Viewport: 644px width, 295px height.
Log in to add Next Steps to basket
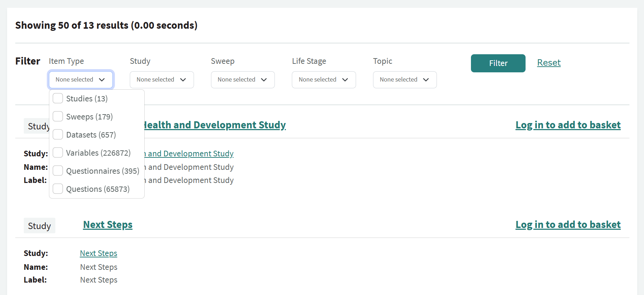[x=568, y=225]
